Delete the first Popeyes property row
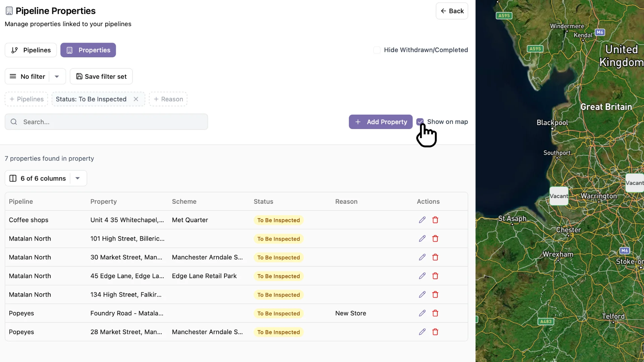This screenshot has width=644, height=362. coord(435,313)
